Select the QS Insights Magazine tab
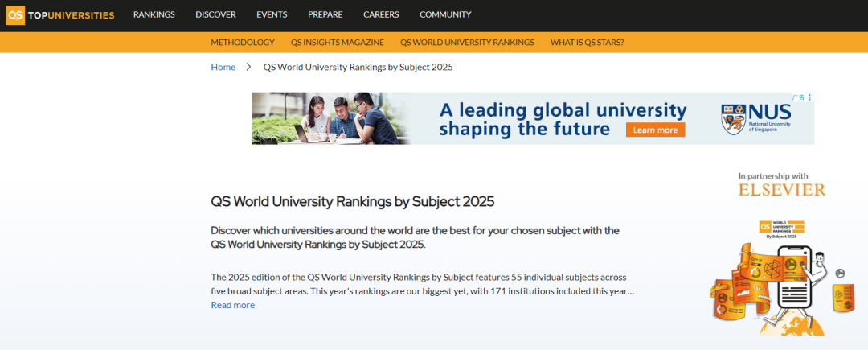Viewport: 868px width, 350px height. (338, 43)
